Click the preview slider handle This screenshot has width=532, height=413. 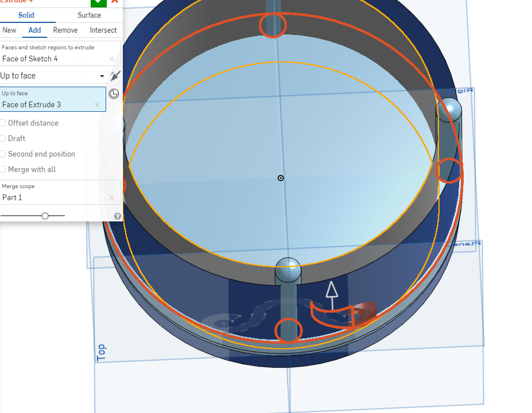tap(45, 216)
